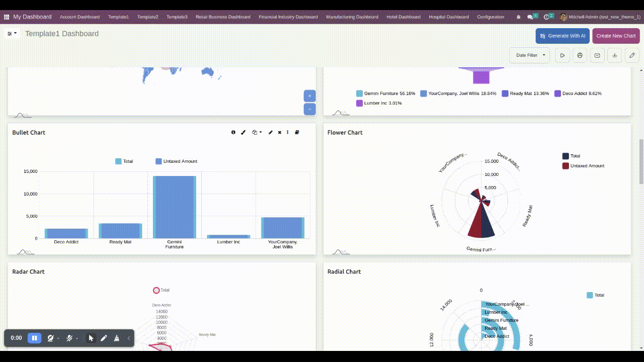
Task: Open Configuration menu
Action: click(491, 17)
